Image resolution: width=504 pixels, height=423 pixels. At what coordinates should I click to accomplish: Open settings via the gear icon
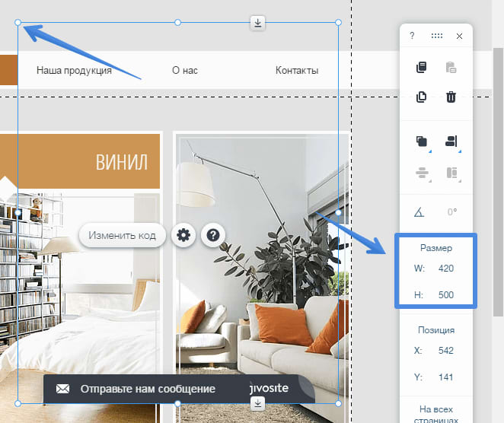coord(183,235)
